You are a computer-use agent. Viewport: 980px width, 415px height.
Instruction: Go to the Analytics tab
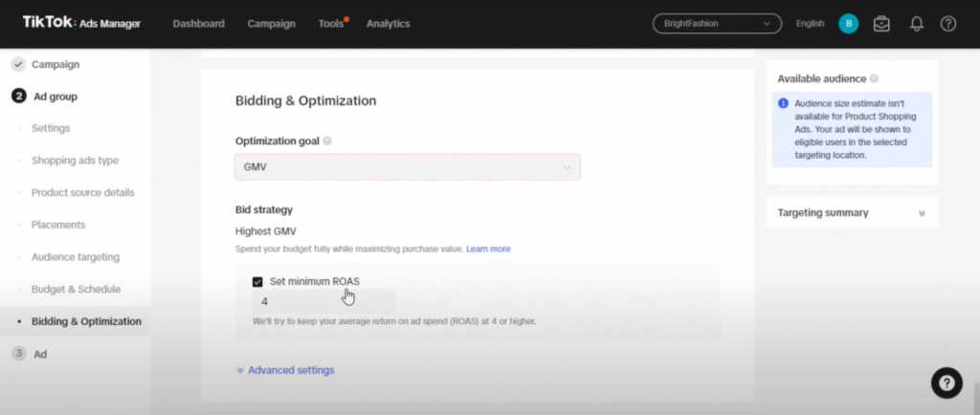click(x=388, y=24)
